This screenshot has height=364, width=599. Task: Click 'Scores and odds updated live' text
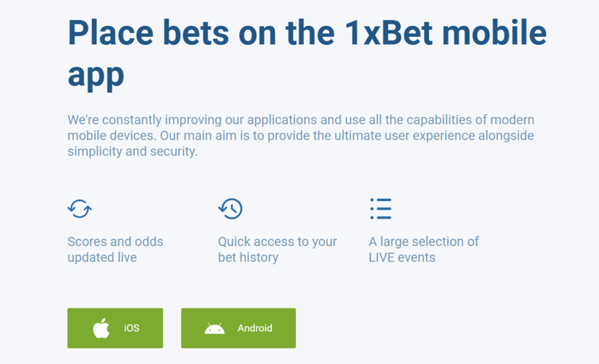(x=115, y=249)
